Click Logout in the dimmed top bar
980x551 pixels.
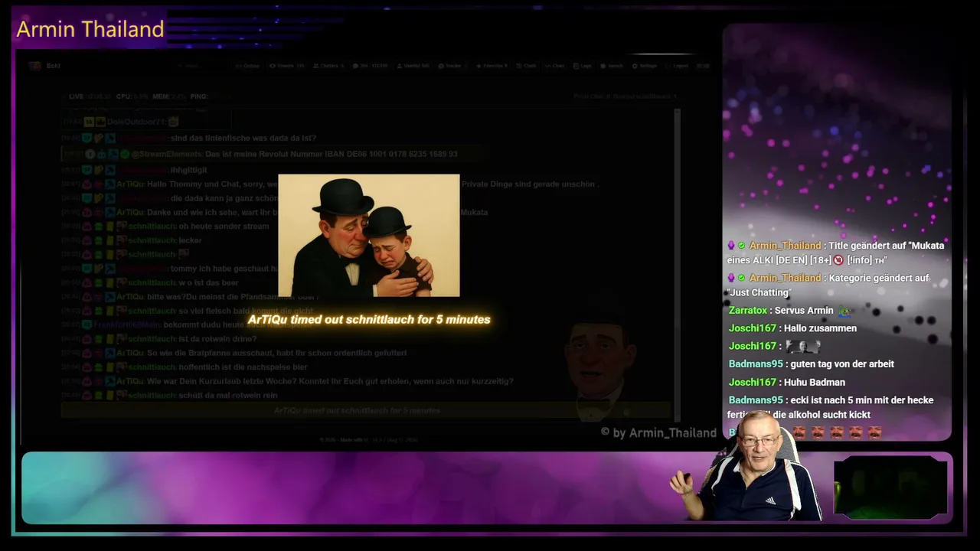click(x=678, y=66)
